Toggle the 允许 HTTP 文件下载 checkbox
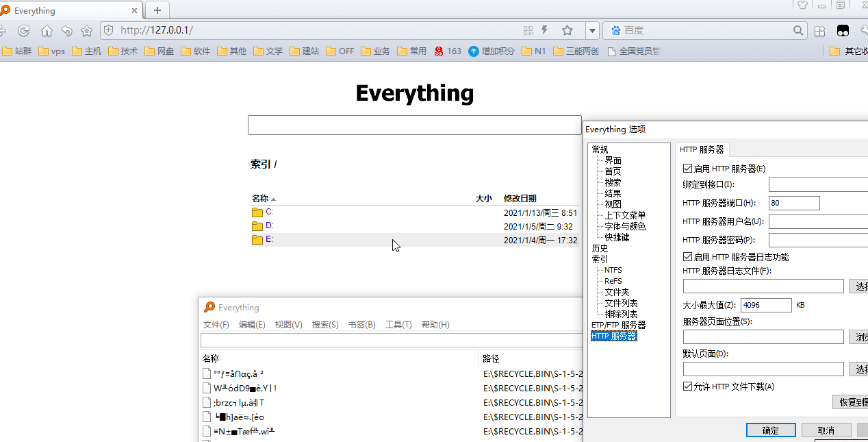Viewport: 868px width, 442px height. tap(688, 386)
